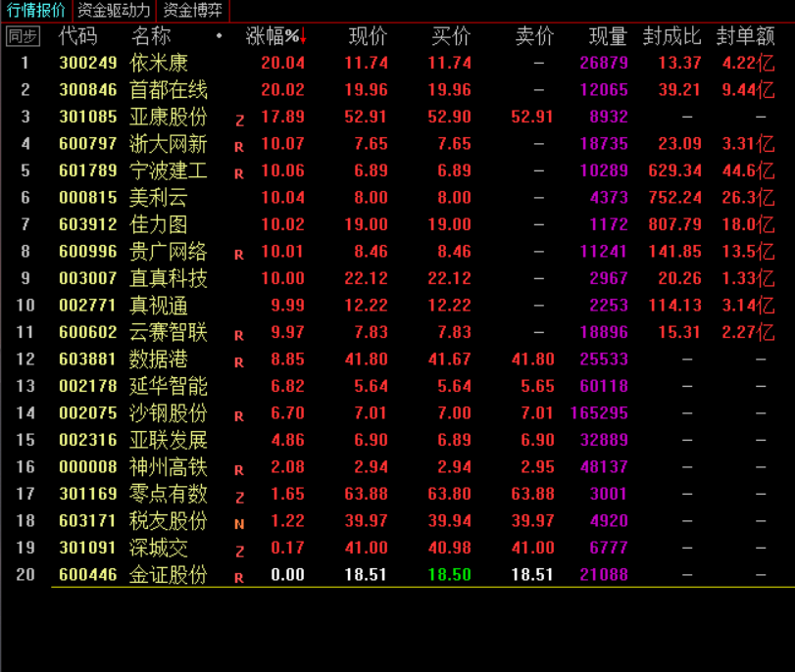Select stock name 亚联发展
This screenshot has height=672, width=795.
tap(169, 440)
